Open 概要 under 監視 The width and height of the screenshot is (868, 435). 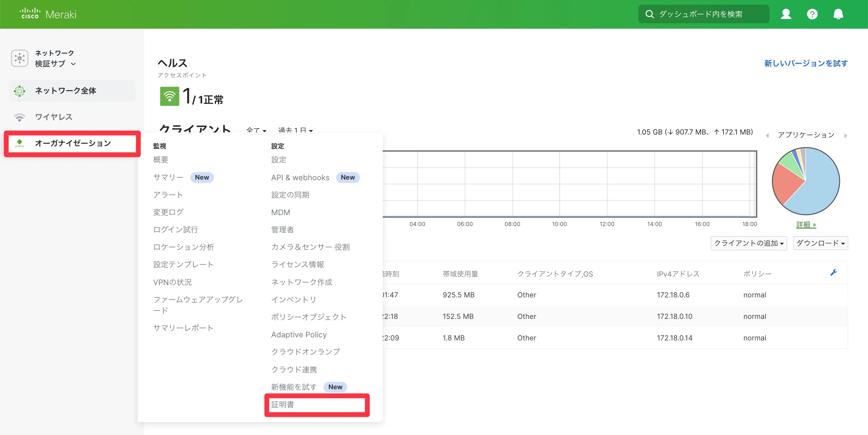161,160
